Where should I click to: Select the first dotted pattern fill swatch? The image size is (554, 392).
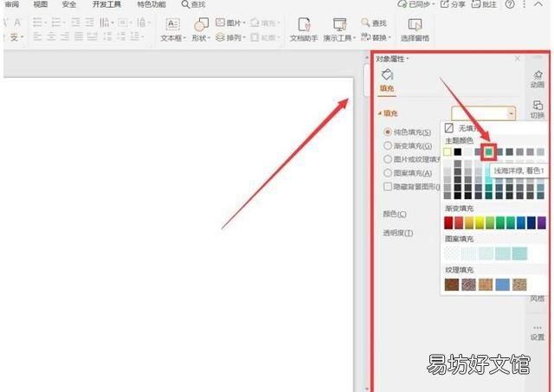[x=452, y=254]
